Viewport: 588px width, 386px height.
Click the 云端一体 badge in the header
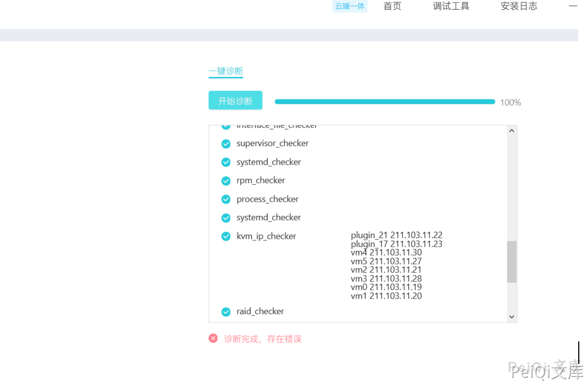point(349,7)
